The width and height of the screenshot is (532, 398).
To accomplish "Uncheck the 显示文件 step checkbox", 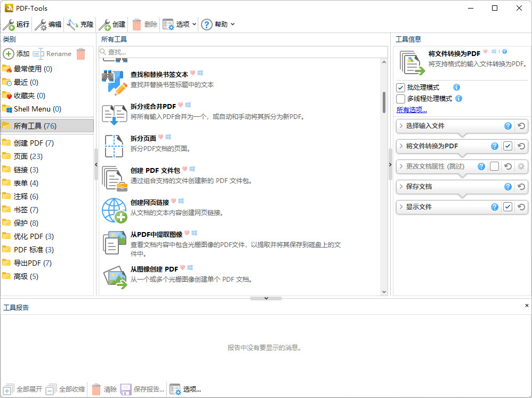I will tap(507, 207).
